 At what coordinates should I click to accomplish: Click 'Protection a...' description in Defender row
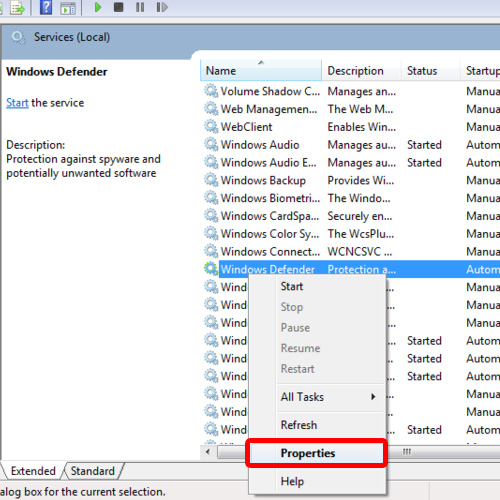pyautogui.click(x=362, y=269)
